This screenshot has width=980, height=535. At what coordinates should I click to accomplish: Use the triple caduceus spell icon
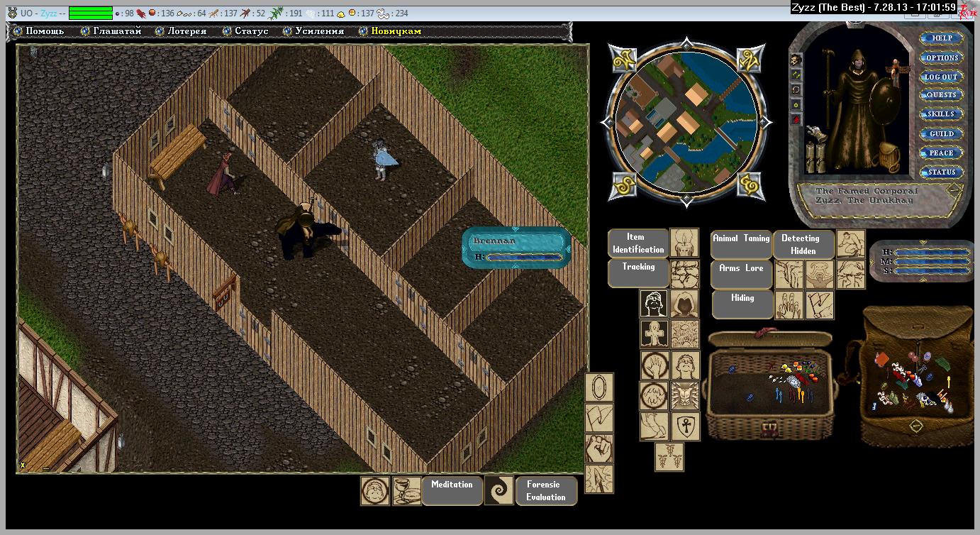(x=669, y=457)
